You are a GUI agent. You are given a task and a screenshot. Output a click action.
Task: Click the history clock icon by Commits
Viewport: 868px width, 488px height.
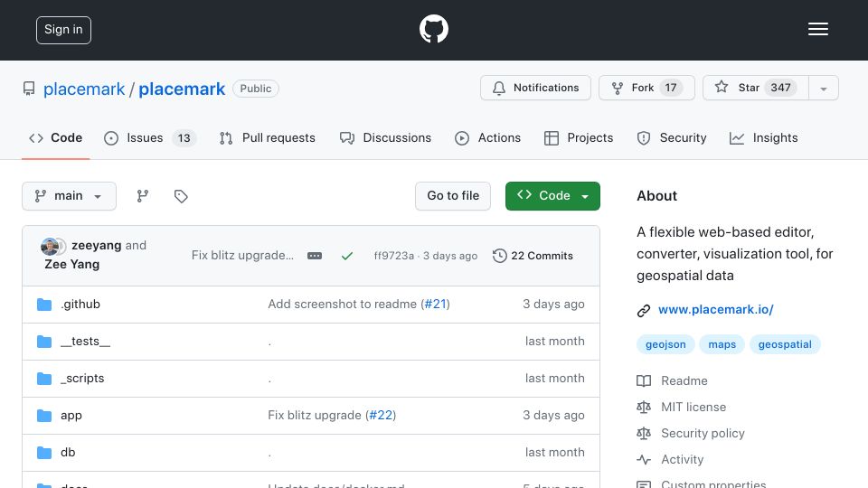pos(499,256)
